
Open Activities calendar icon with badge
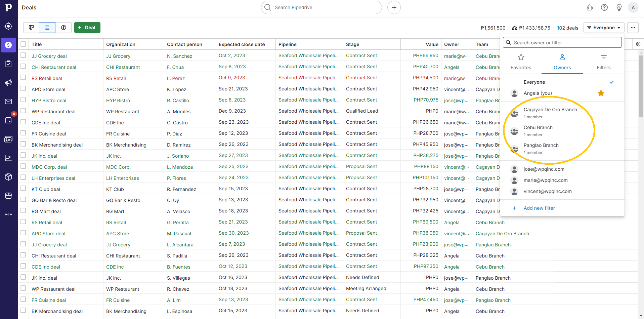(x=9, y=120)
